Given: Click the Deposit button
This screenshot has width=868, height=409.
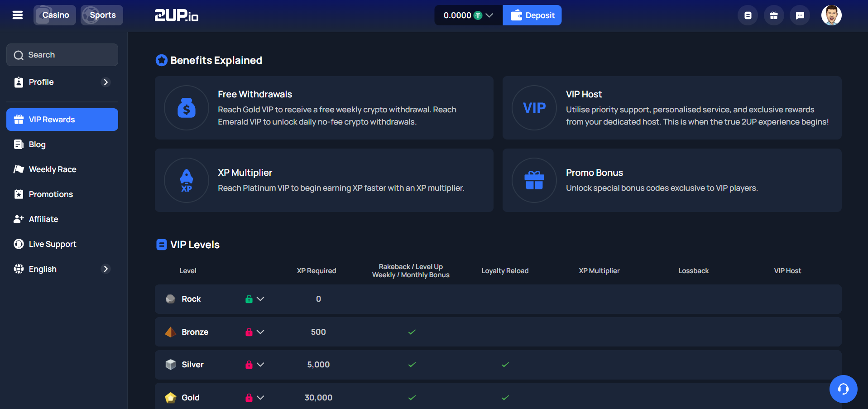Looking at the screenshot, I should pos(532,15).
